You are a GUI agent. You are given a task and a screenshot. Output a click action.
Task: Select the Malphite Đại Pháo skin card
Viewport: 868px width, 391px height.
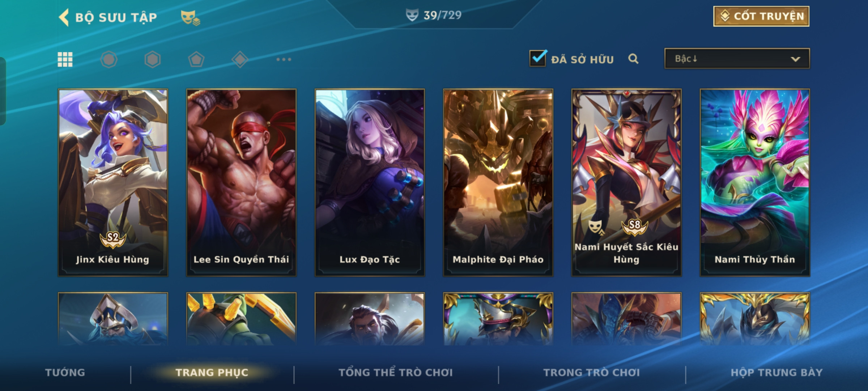point(498,183)
